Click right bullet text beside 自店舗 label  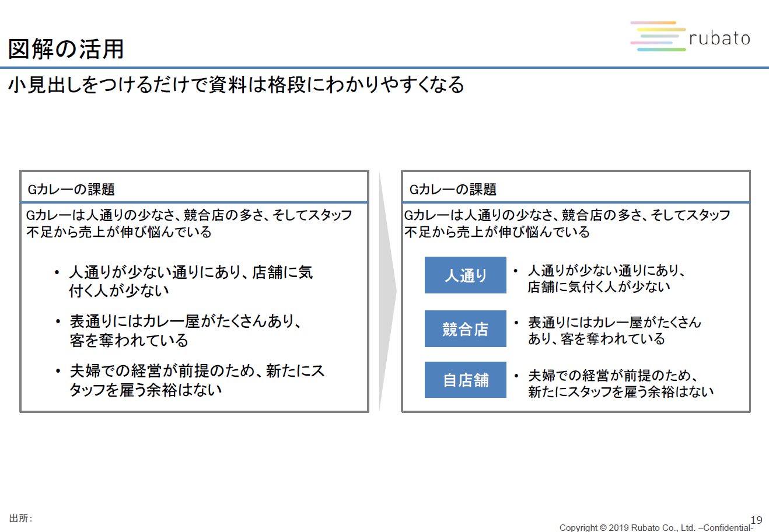(621, 383)
